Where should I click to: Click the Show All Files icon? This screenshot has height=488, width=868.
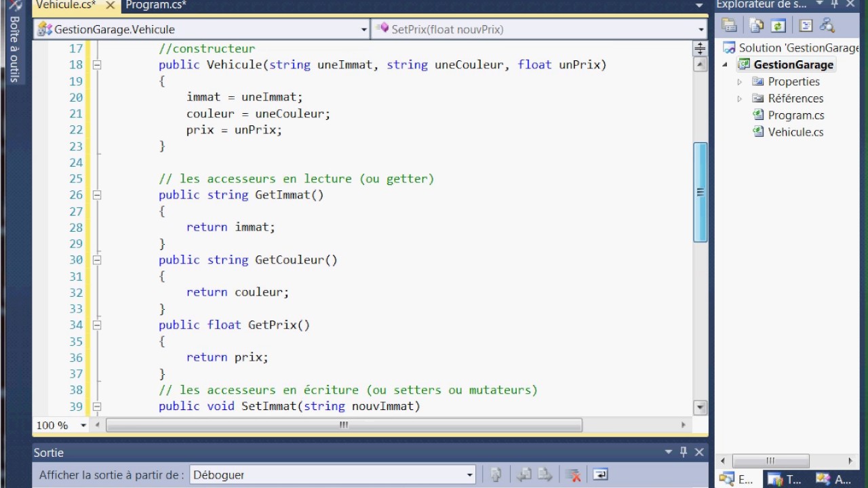756,26
